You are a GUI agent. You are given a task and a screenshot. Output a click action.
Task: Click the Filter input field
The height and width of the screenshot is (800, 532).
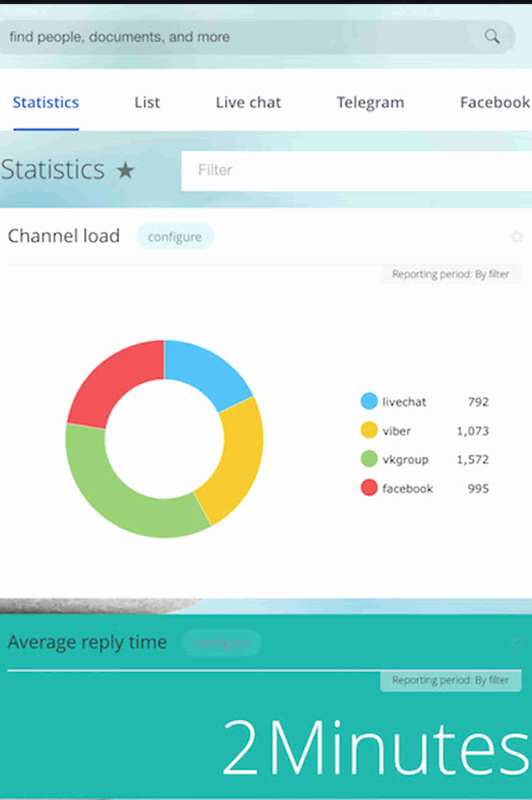click(357, 171)
